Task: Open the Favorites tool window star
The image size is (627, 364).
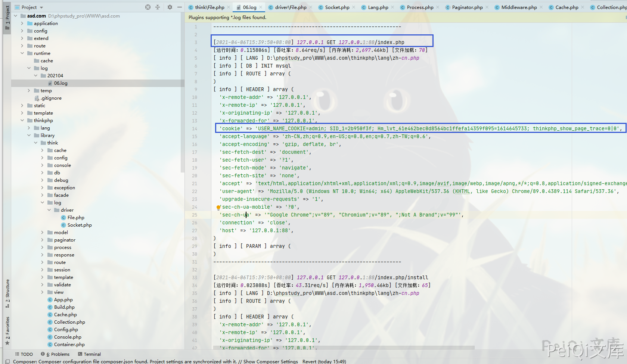Action: point(7,343)
